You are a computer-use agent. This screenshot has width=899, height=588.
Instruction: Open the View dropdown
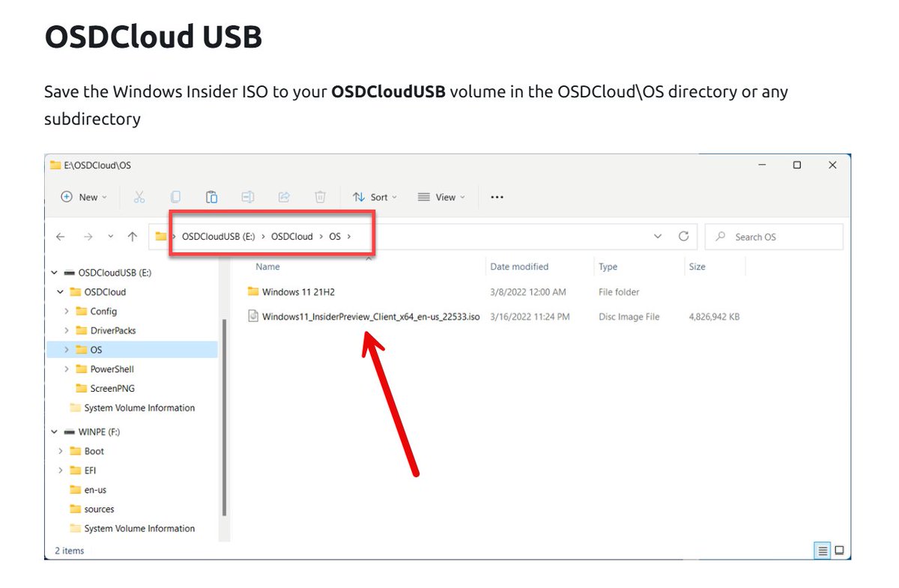click(441, 197)
